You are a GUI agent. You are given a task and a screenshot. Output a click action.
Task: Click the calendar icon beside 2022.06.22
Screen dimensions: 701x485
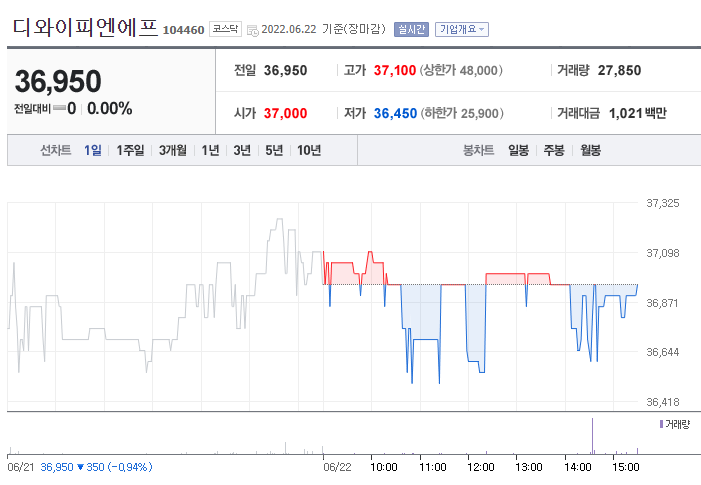click(253, 30)
